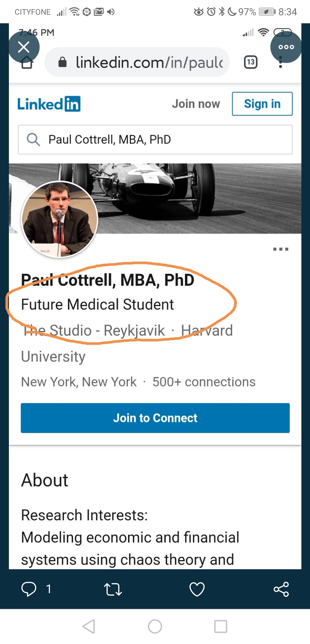The image size is (310, 644).
Task: Click the Join now link
Action: pyautogui.click(x=196, y=104)
